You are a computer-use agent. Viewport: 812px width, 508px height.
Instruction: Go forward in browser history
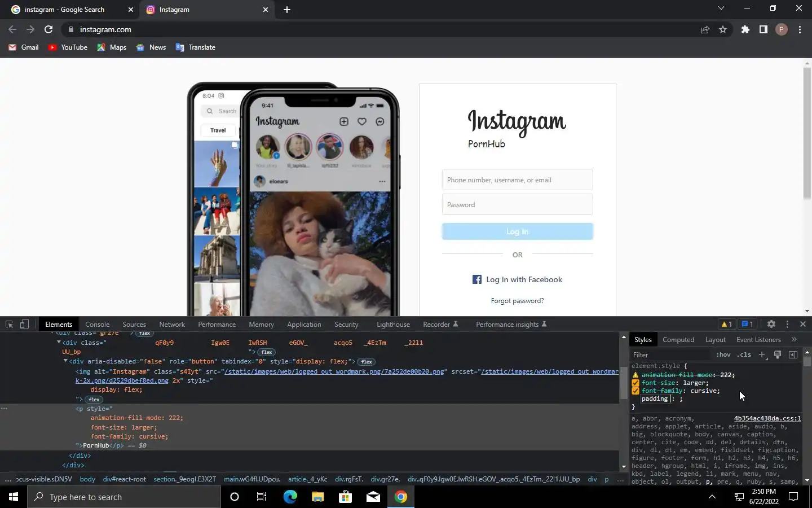click(30, 29)
